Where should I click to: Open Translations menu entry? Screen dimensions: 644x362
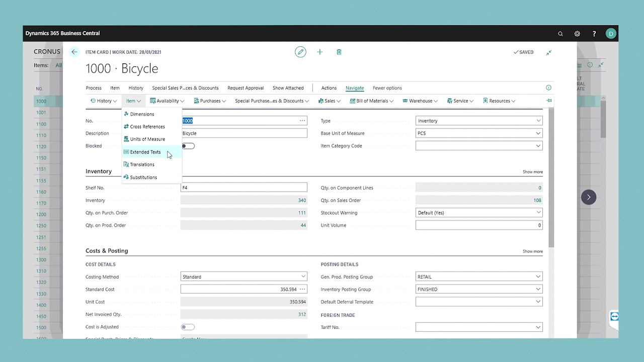(x=151, y=164)
